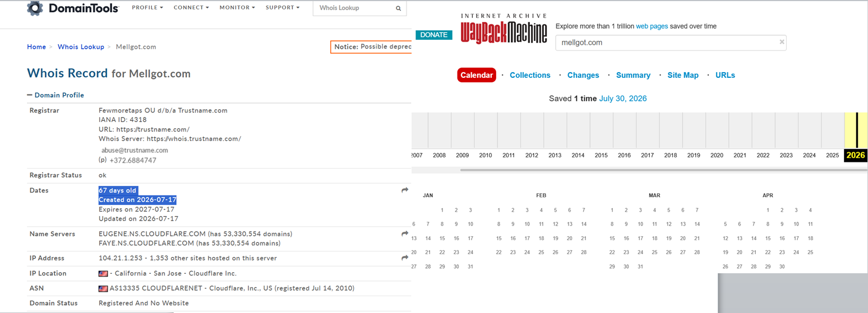Click day 31 in the January calendar

[x=470, y=267]
